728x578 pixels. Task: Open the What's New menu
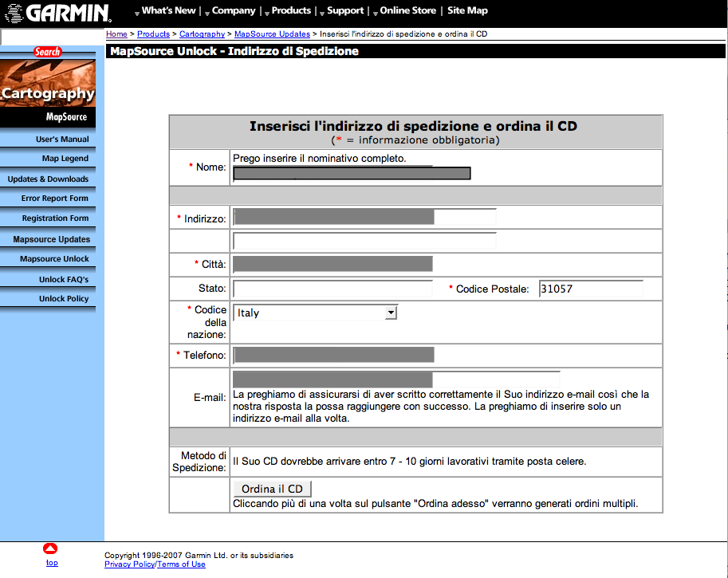[x=168, y=10]
